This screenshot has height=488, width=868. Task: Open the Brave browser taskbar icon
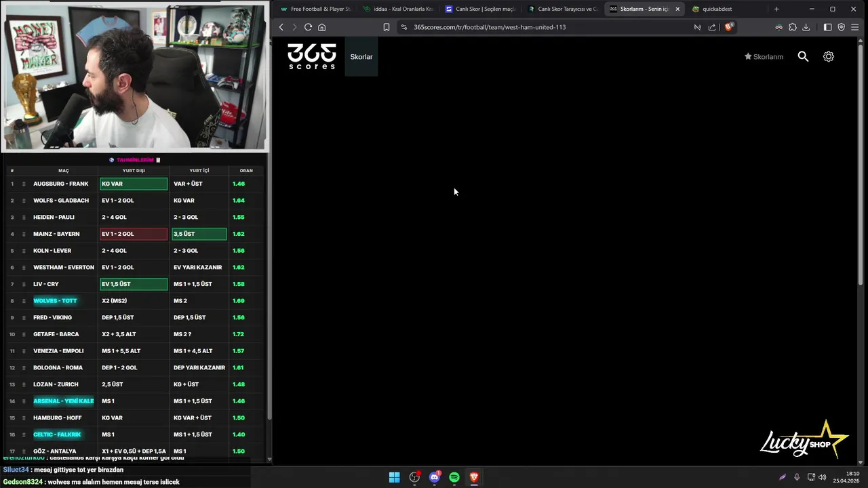474,477
